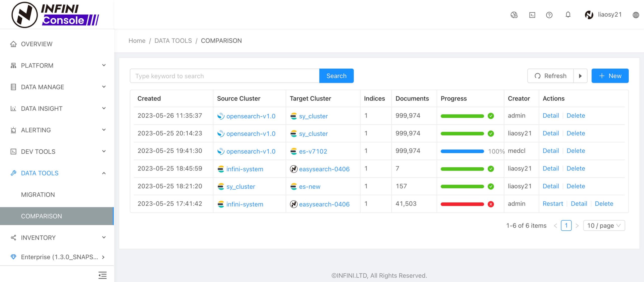The height and width of the screenshot is (282, 644).
Task: Click the Enterprise diamond icon
Action: pos(13,257)
